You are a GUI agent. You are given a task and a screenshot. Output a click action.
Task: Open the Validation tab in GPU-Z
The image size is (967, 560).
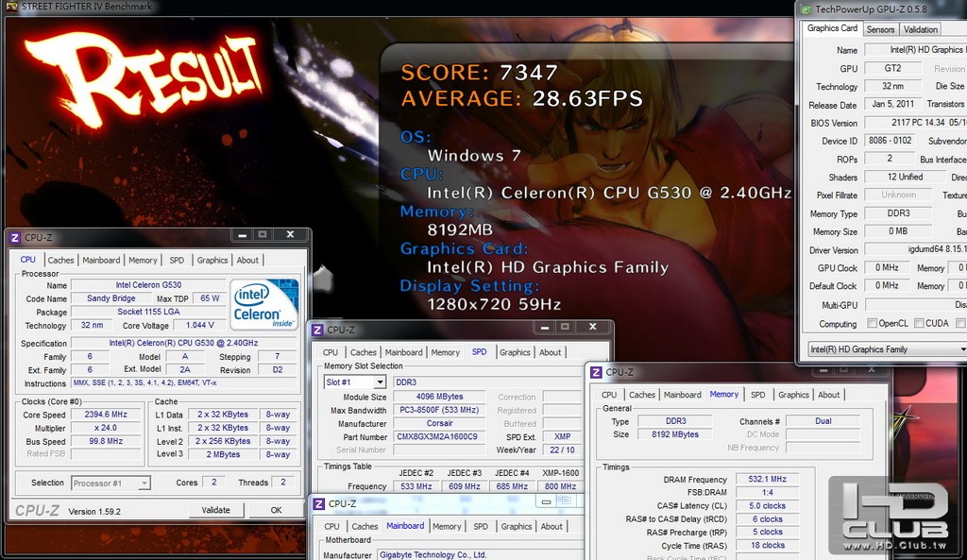920,29
